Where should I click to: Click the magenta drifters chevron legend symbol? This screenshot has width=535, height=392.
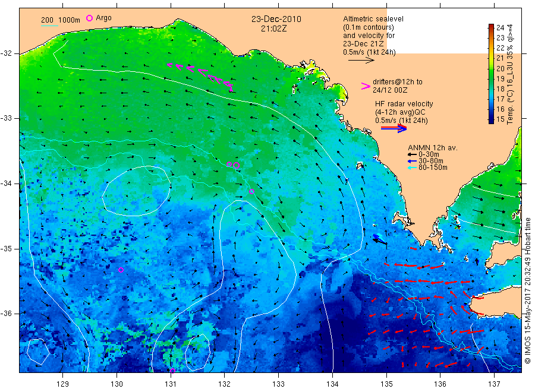(x=366, y=86)
